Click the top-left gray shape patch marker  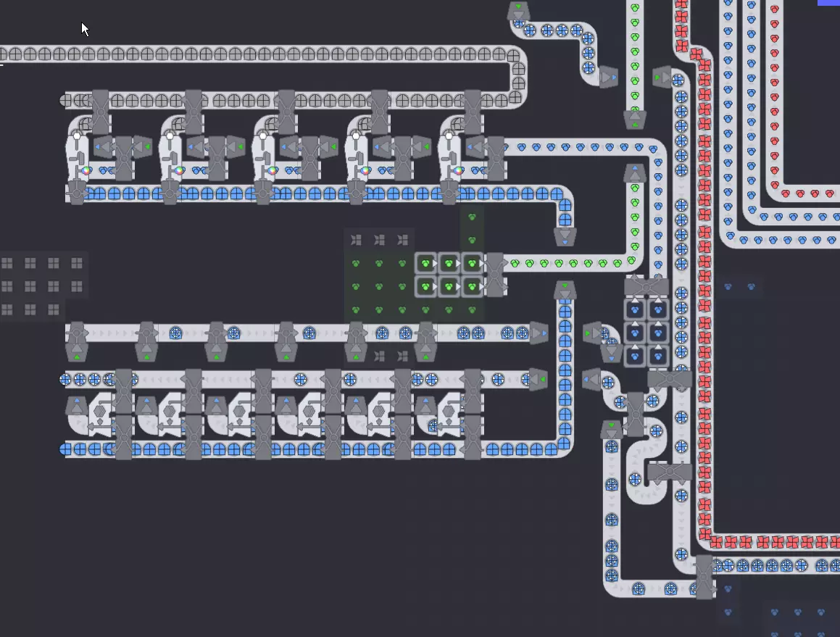click(7, 263)
